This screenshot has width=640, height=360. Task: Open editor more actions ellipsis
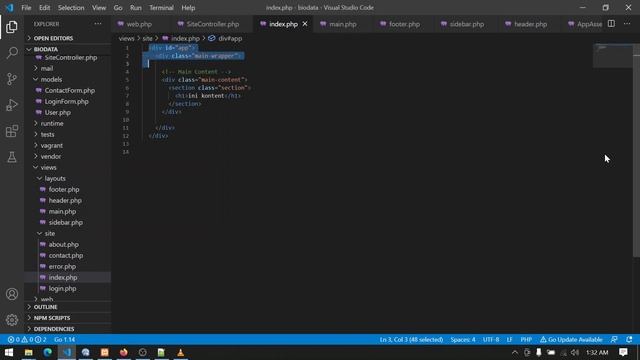coord(627,24)
